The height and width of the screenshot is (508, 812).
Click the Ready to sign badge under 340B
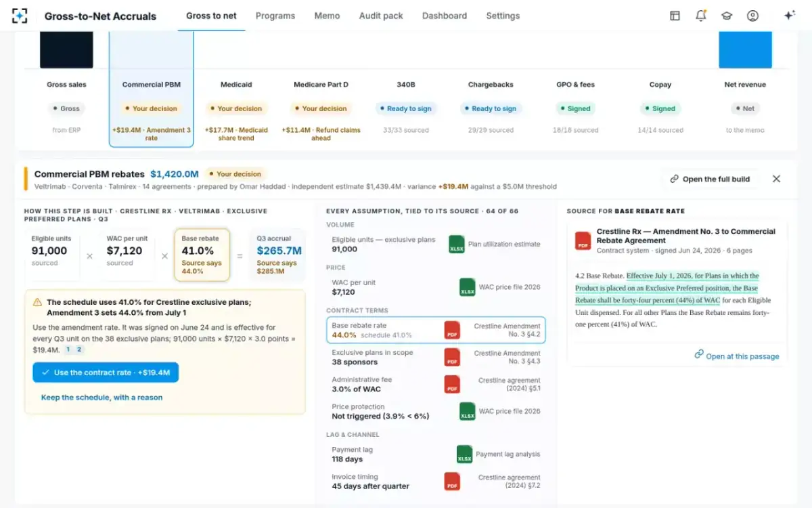[x=406, y=108]
